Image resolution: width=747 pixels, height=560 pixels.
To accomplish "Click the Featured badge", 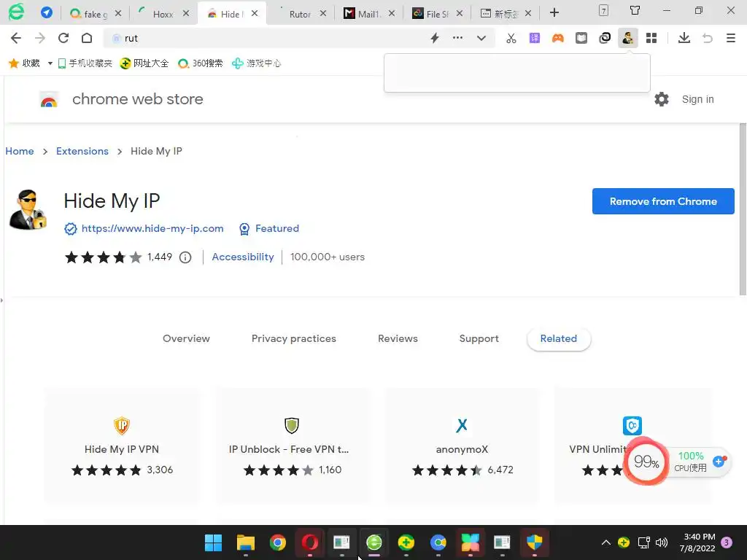I will coord(269,228).
